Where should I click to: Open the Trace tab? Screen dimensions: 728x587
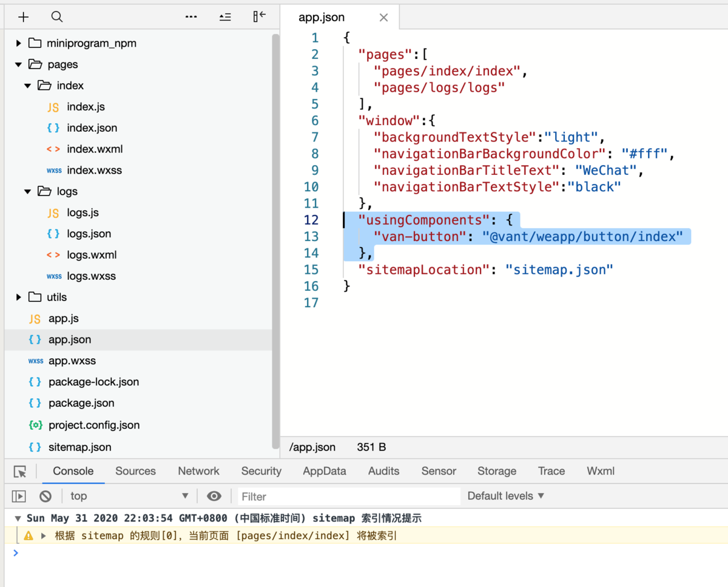pos(551,471)
